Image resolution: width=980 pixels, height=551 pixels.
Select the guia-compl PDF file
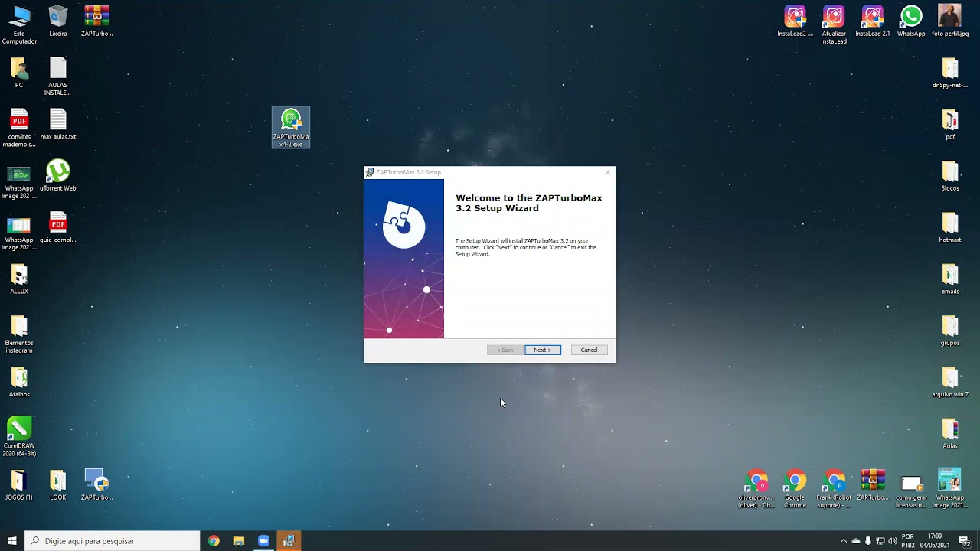pos(58,227)
